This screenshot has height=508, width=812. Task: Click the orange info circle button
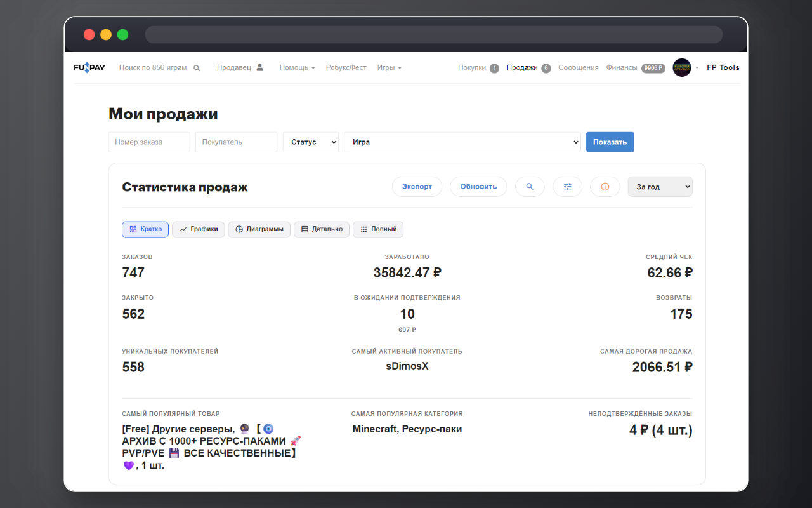pyautogui.click(x=605, y=187)
